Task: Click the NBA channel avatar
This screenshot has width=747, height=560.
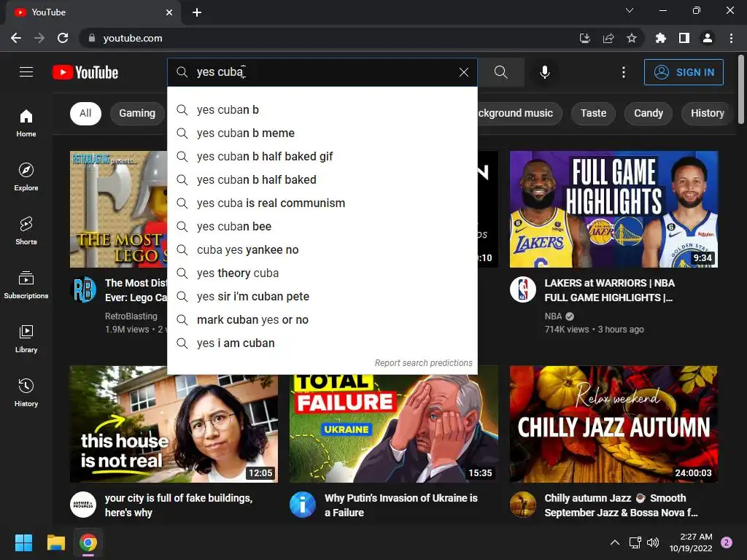Action: [522, 289]
